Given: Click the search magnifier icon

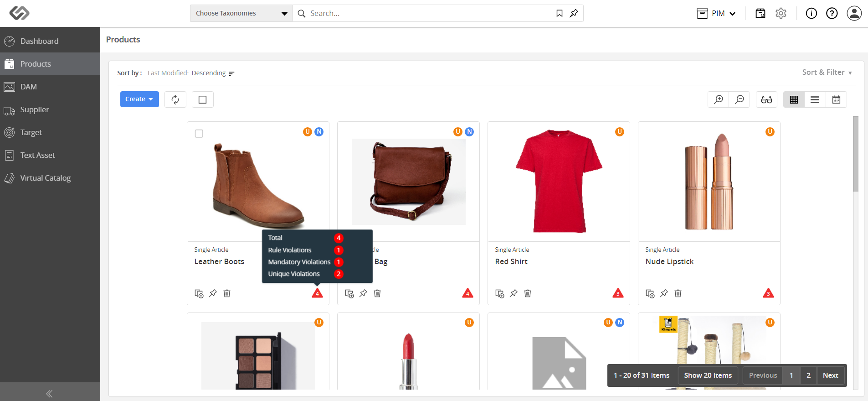Looking at the screenshot, I should (302, 14).
